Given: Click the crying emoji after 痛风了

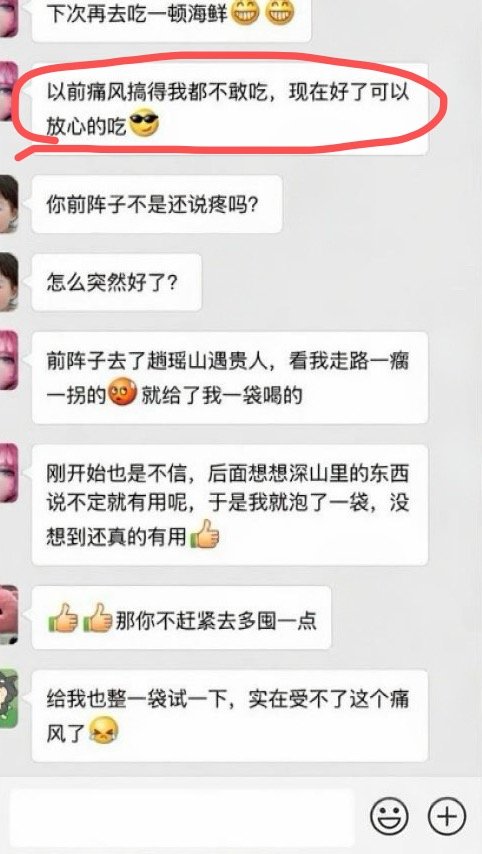Looking at the screenshot, I should [103, 731].
